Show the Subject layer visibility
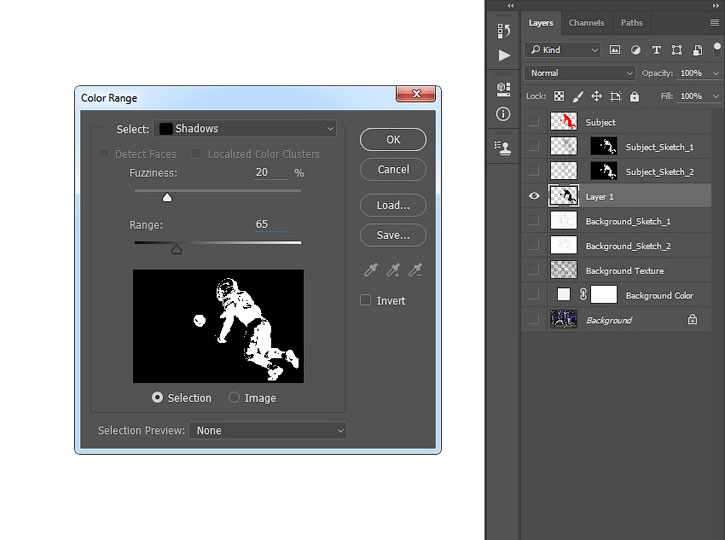 (534, 121)
